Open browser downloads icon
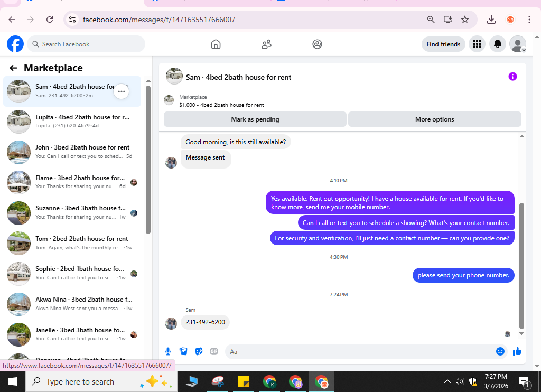 [491, 20]
